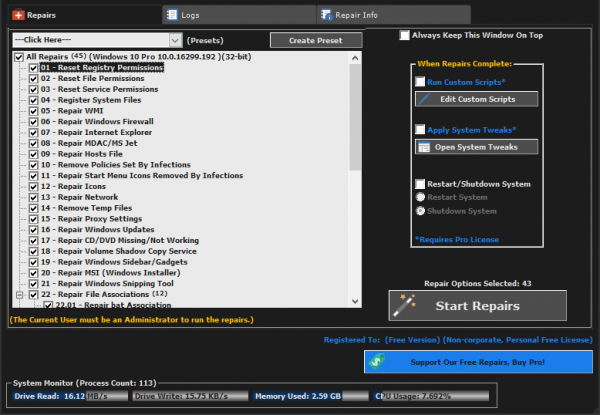Click the Logs tab list icon
The image size is (600, 415).
pyautogui.click(x=172, y=15)
